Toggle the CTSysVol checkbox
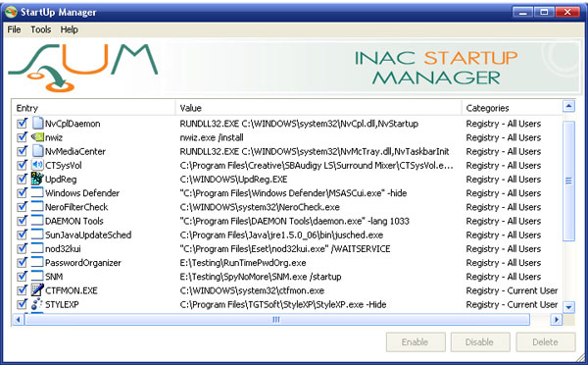Screen dimensions: 588x365 click(23, 165)
